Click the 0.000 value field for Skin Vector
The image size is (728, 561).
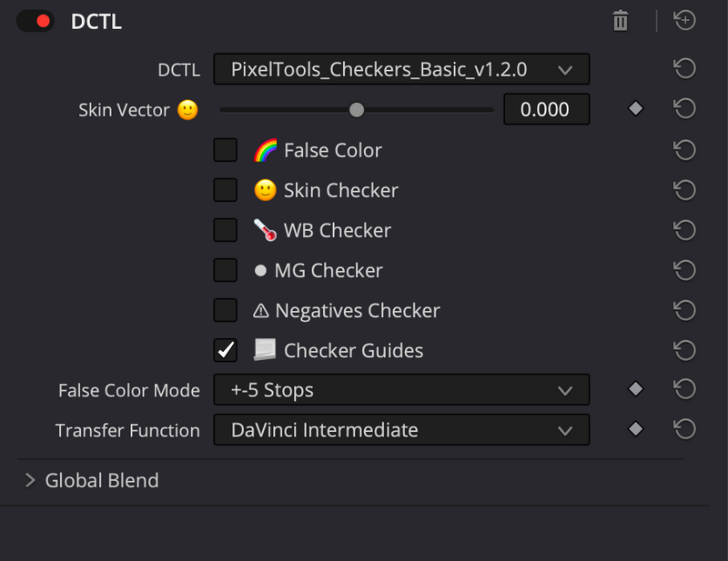546,108
